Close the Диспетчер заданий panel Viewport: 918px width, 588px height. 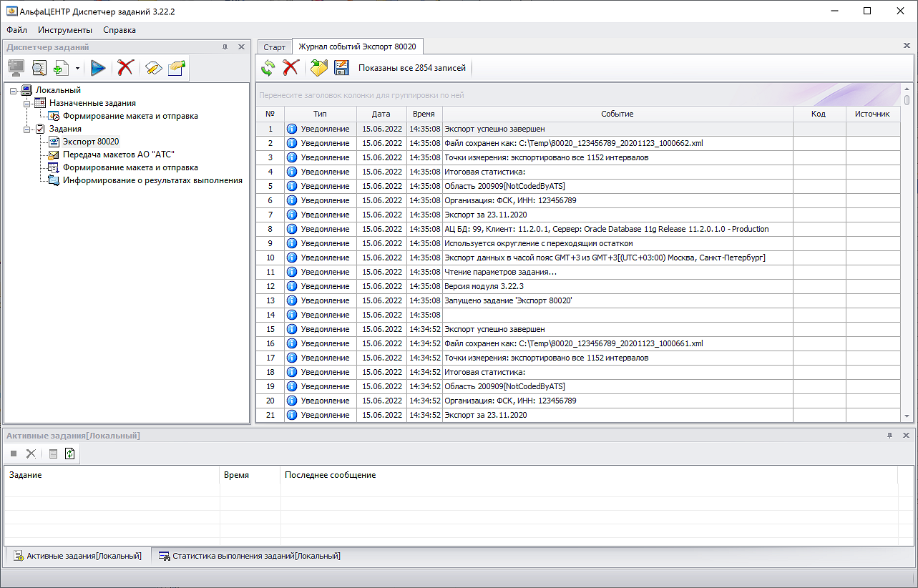click(241, 47)
